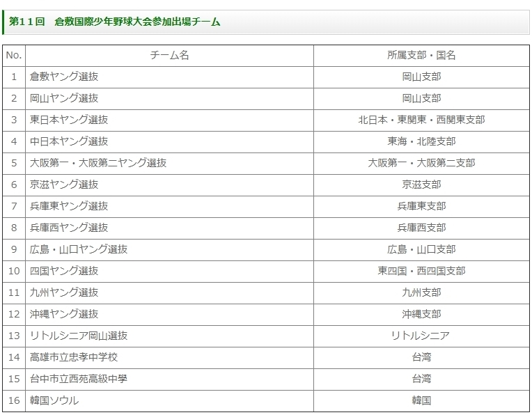Click the 九州ヤング選抜 team cell
This screenshot has height=415, width=532.
pos(64,292)
